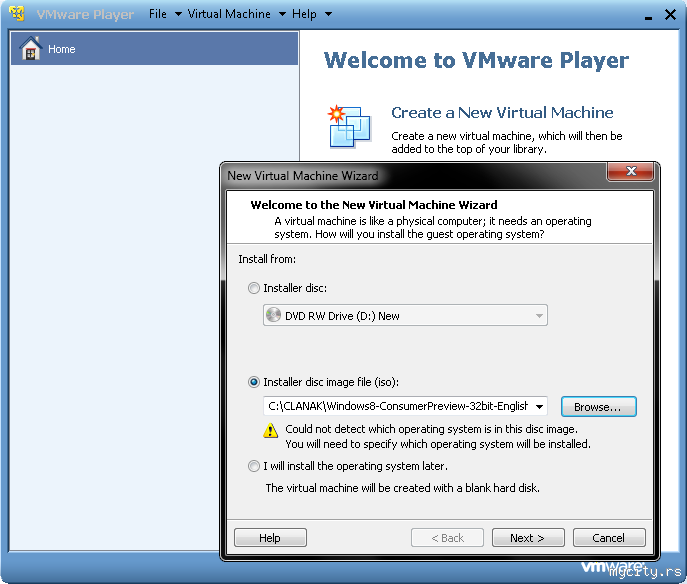Image resolution: width=687 pixels, height=584 pixels.
Task: Open the Help menu in menu bar
Action: coord(304,14)
